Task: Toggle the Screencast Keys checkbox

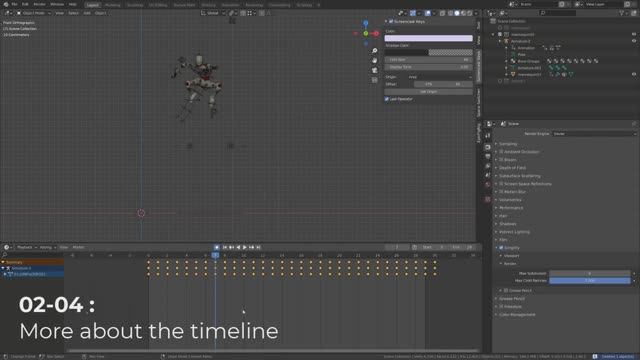Action: pyautogui.click(x=391, y=21)
